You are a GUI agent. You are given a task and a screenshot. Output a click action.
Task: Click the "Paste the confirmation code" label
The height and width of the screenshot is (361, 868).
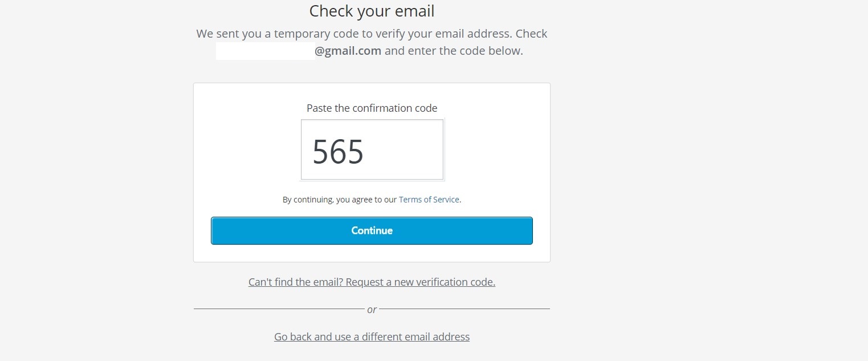[372, 108]
